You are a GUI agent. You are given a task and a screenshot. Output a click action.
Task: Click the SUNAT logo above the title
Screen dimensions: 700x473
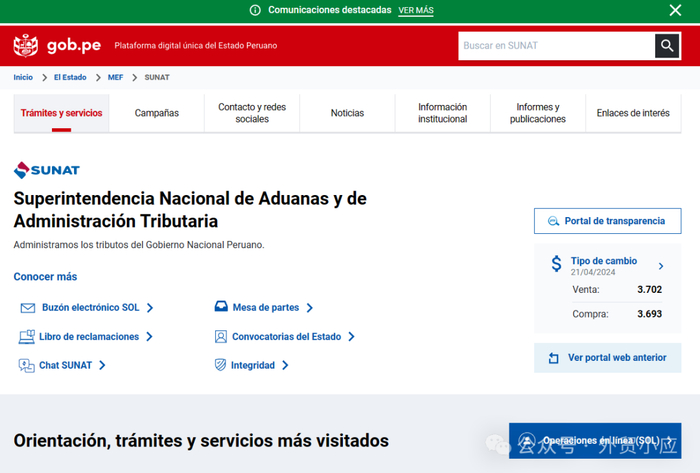[x=47, y=170]
